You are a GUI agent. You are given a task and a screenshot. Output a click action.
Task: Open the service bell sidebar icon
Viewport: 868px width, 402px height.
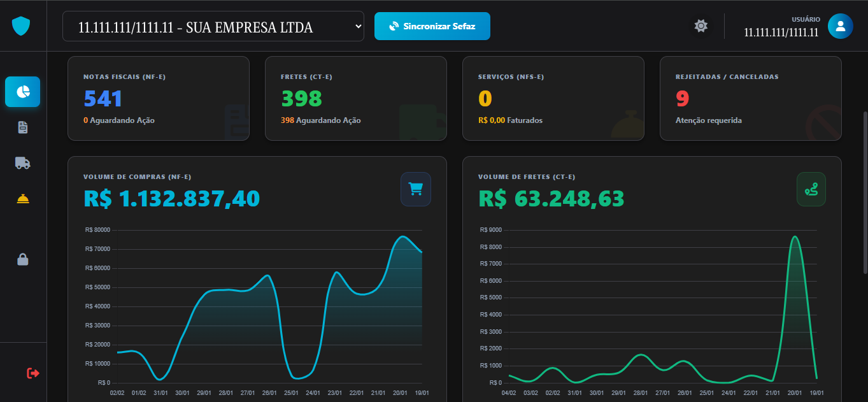(23, 199)
